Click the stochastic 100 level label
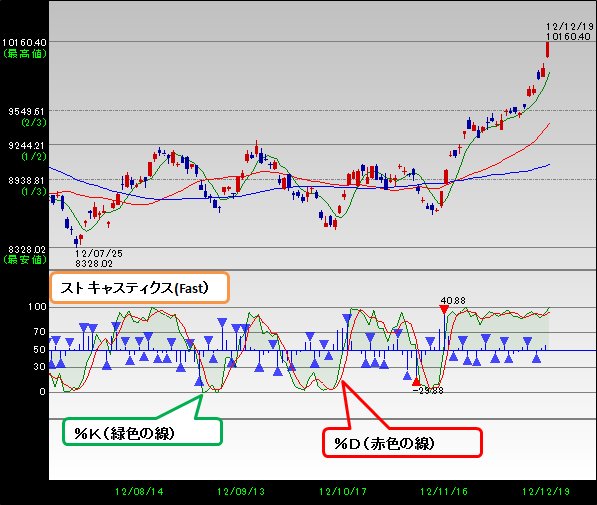The height and width of the screenshot is (505, 597). pos(37,307)
